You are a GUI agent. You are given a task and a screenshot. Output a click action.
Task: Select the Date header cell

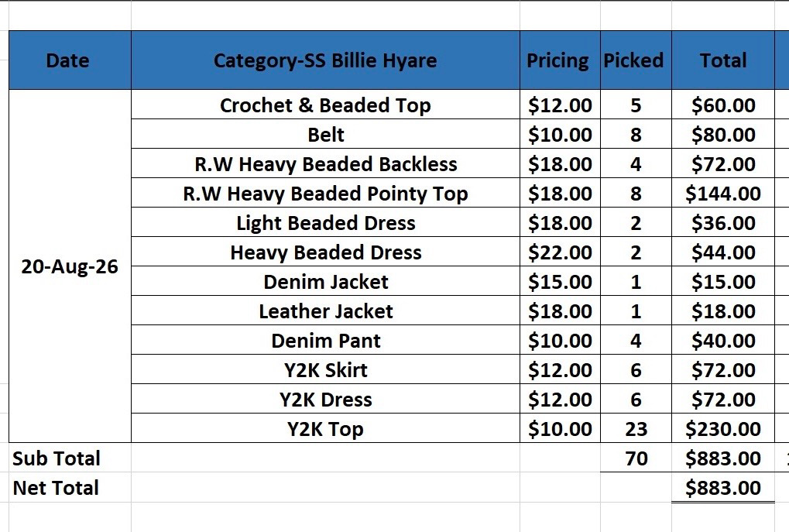pyautogui.click(x=70, y=60)
